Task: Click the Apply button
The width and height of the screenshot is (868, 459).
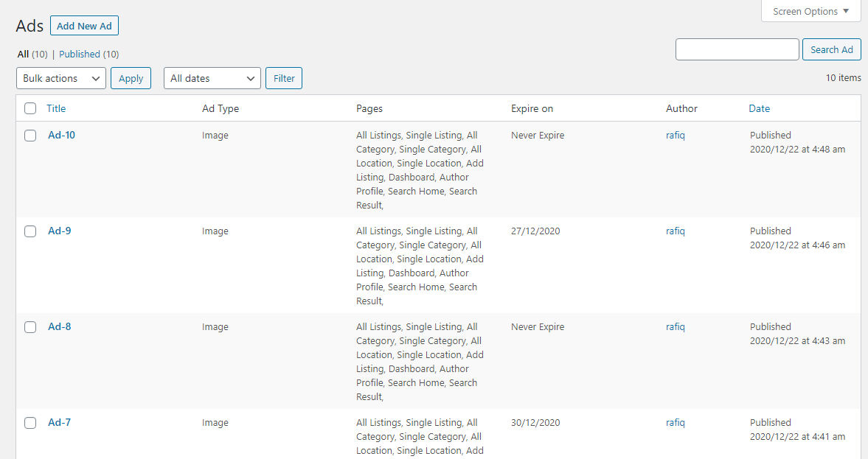Action: point(131,78)
